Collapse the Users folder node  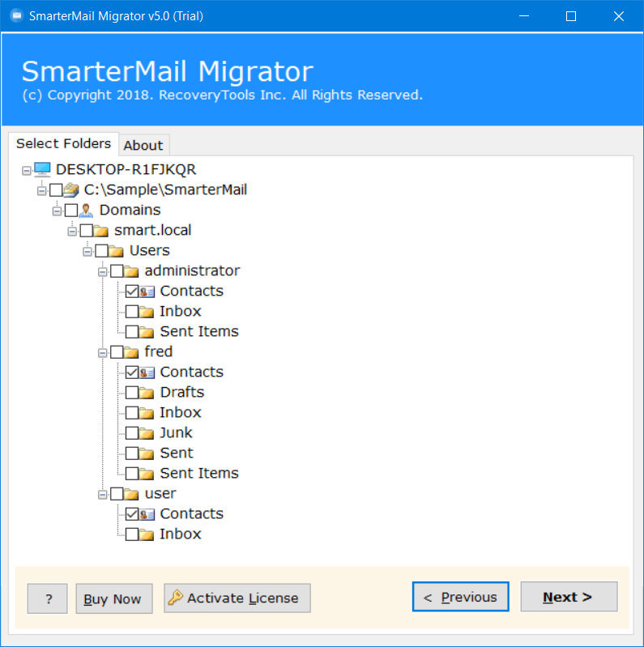pos(87,251)
